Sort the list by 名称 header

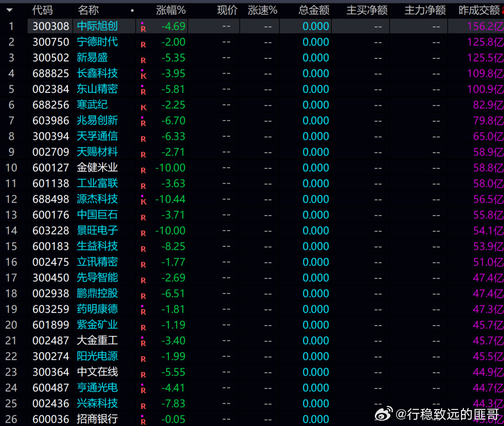point(88,10)
